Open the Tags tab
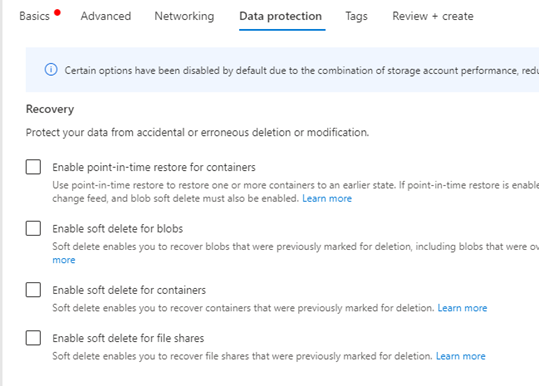The image size is (539, 386). coord(356,16)
